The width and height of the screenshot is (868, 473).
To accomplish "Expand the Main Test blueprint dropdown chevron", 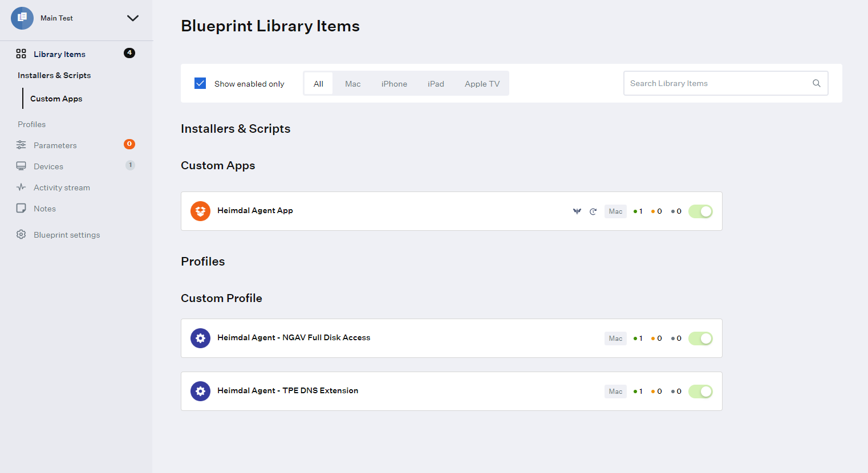I will point(133,18).
